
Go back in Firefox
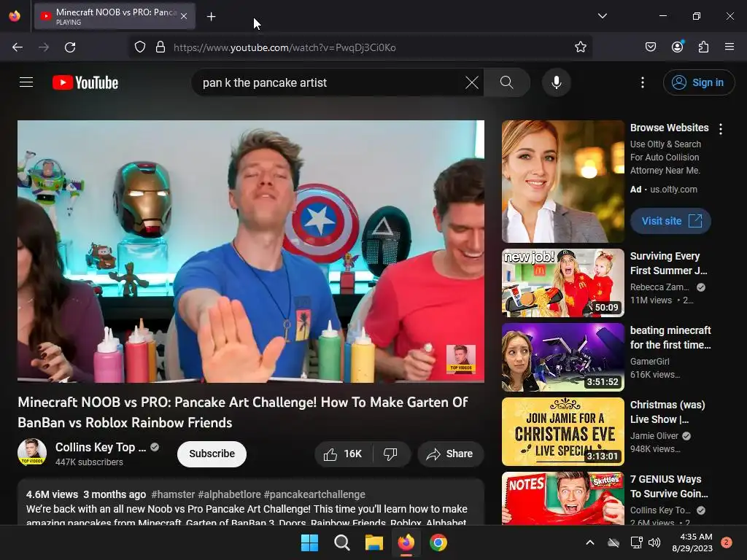(x=18, y=47)
